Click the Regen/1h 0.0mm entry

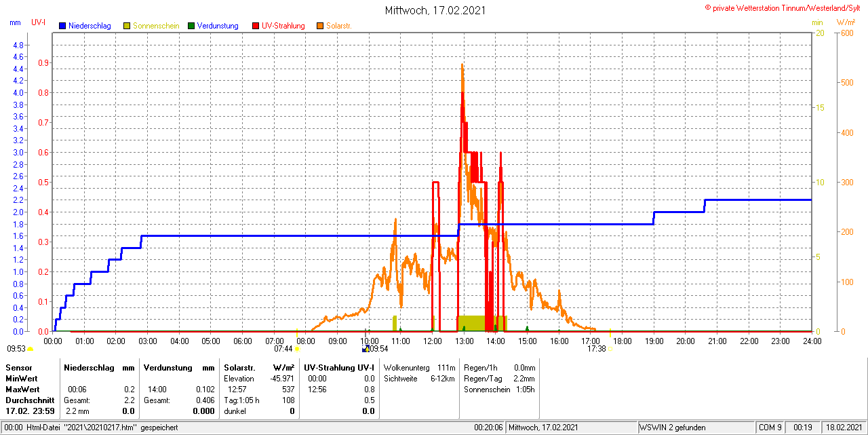click(x=500, y=367)
